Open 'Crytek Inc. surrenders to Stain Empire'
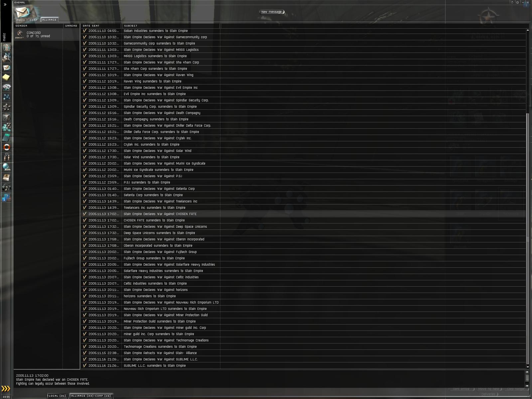Viewport: 532px width, 399px height. 303,144
